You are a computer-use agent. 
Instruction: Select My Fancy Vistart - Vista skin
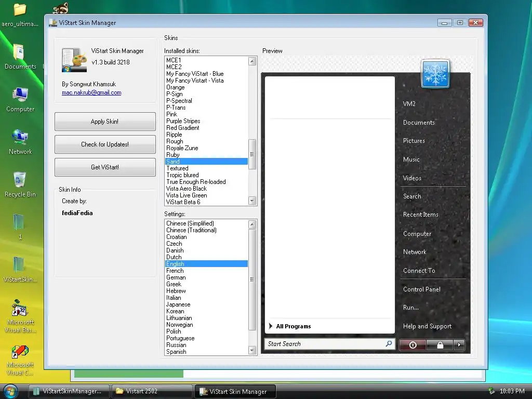pyautogui.click(x=206, y=81)
